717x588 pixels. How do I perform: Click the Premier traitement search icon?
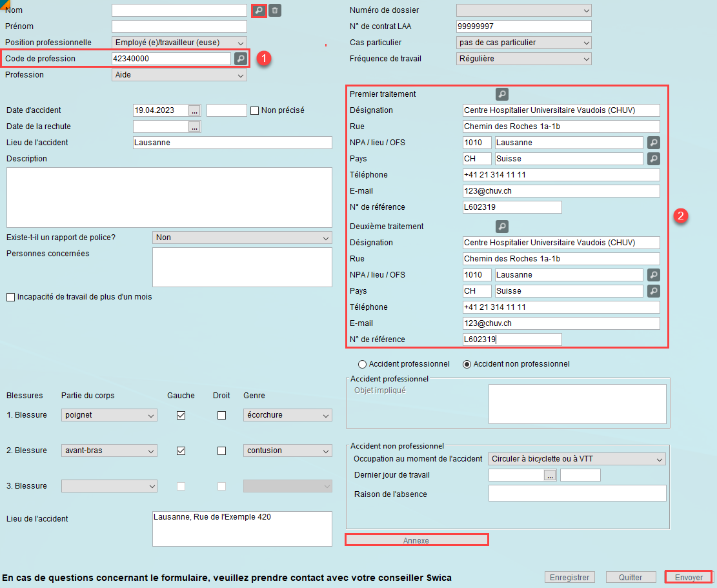coord(502,94)
